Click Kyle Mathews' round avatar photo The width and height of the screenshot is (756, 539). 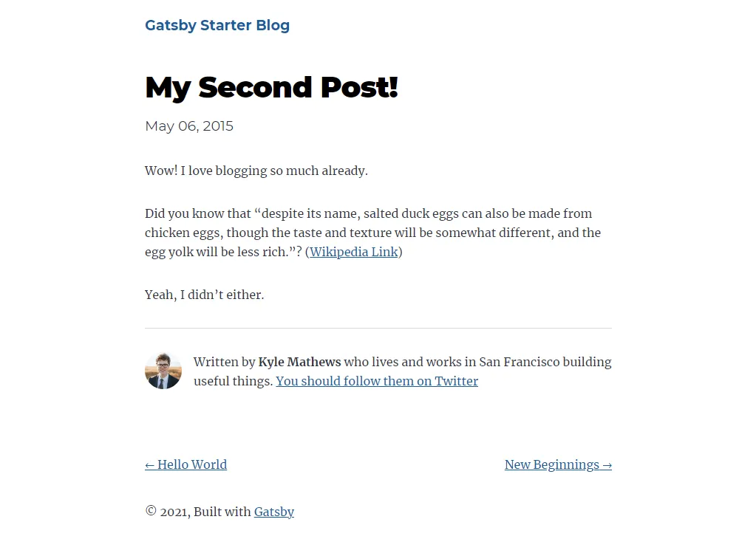pyautogui.click(x=163, y=371)
